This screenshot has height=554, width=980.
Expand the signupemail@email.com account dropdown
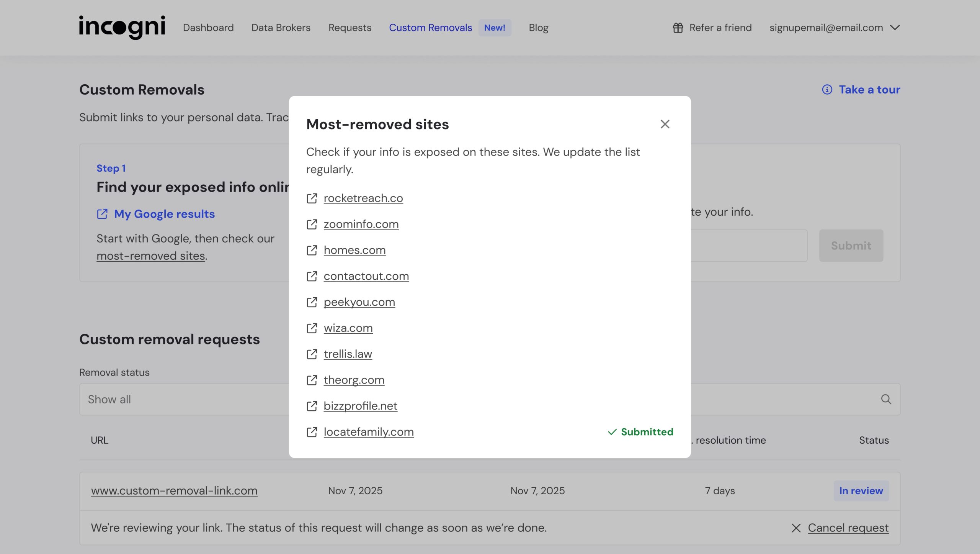click(895, 28)
